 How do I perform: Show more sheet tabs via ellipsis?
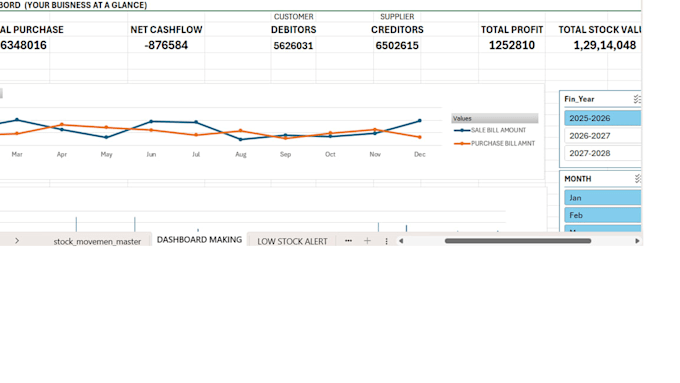[348, 241]
